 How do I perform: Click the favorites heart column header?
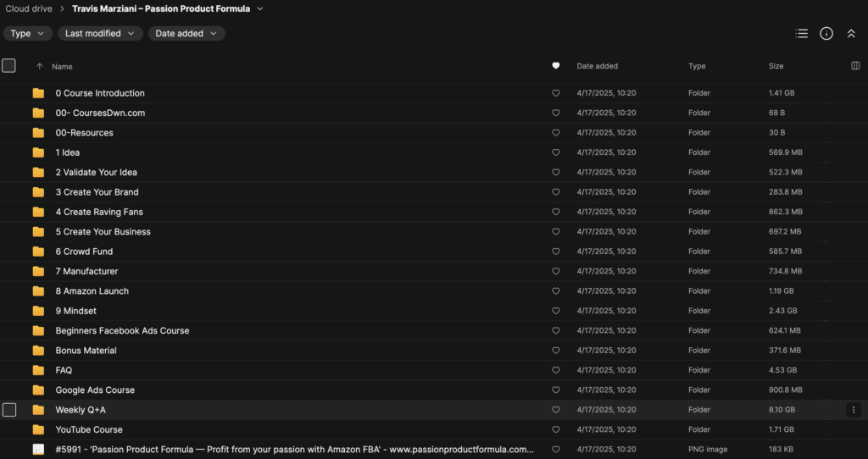point(556,66)
